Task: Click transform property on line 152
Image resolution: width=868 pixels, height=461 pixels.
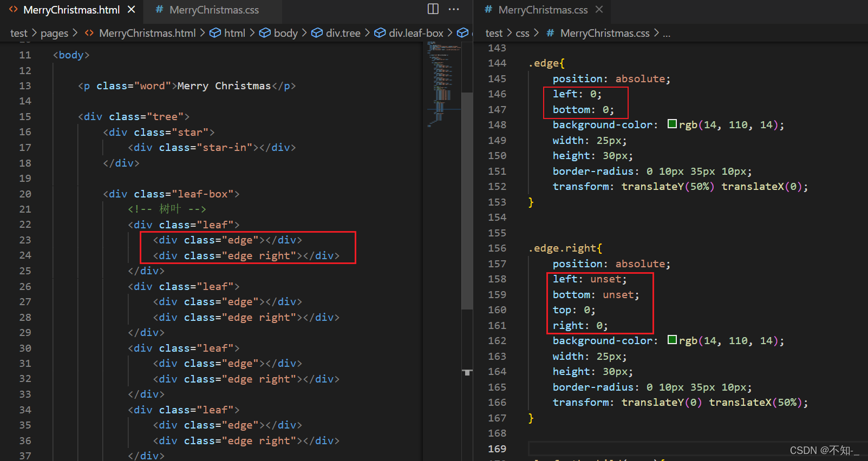Action: point(680,186)
